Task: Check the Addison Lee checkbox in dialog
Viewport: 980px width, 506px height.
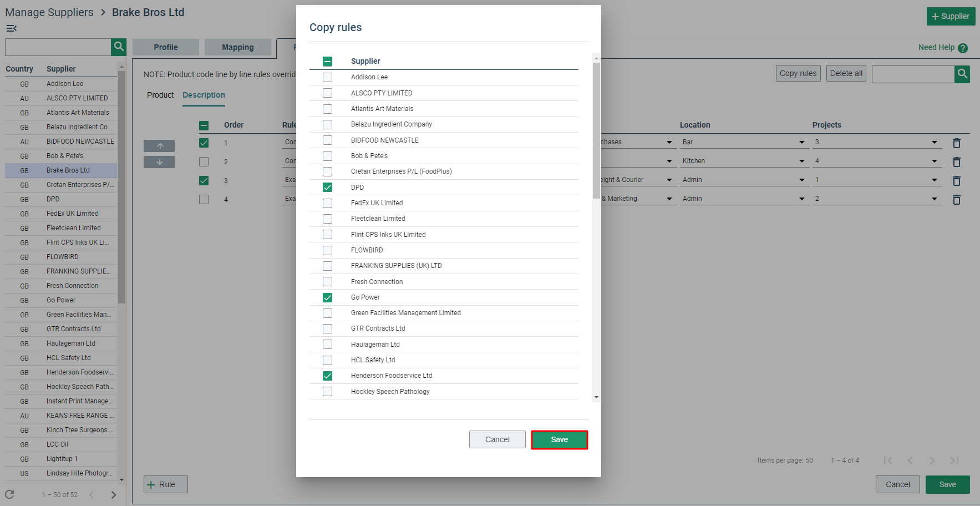Action: [328, 78]
